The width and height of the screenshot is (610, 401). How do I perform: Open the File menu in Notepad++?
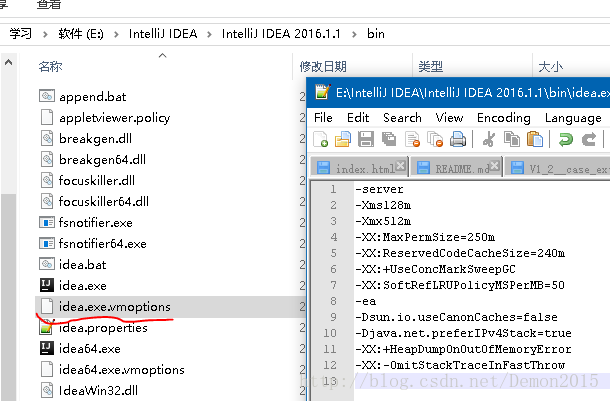[323, 117]
